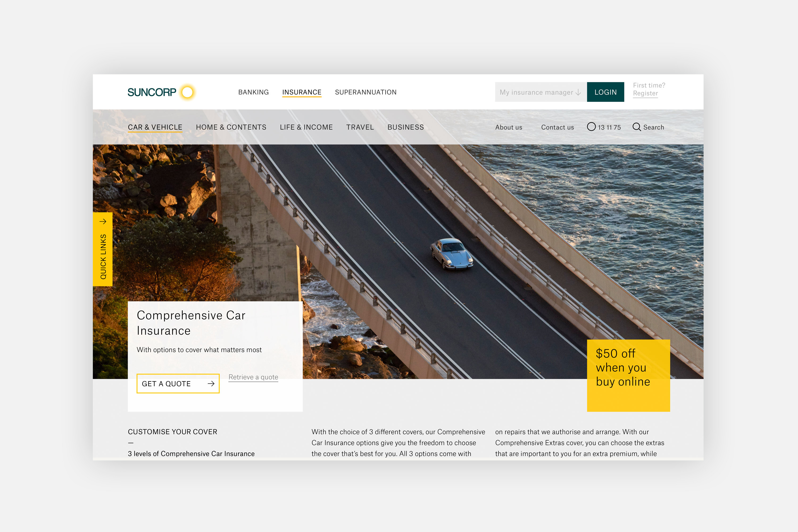Choose the Travel insurance category
Image resolution: width=798 pixels, height=532 pixels.
360,127
